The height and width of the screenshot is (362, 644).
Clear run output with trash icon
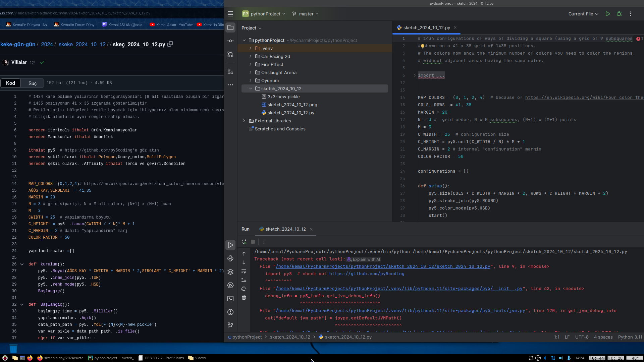point(244,297)
